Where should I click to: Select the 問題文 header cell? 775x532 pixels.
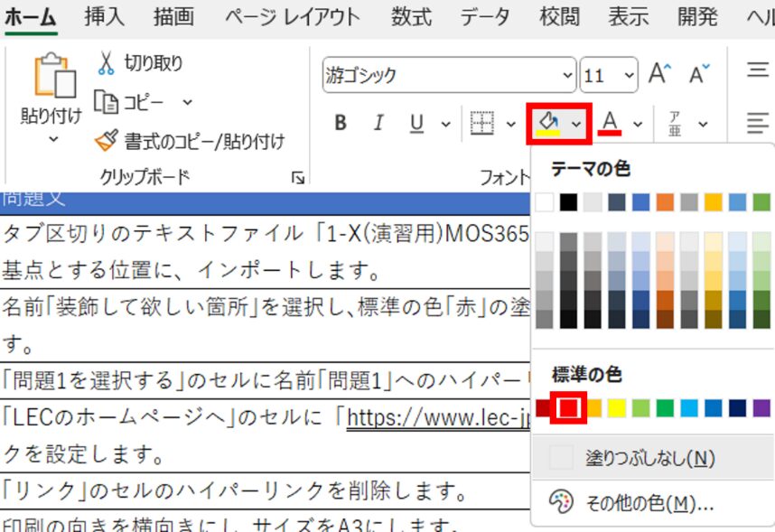[265, 202]
